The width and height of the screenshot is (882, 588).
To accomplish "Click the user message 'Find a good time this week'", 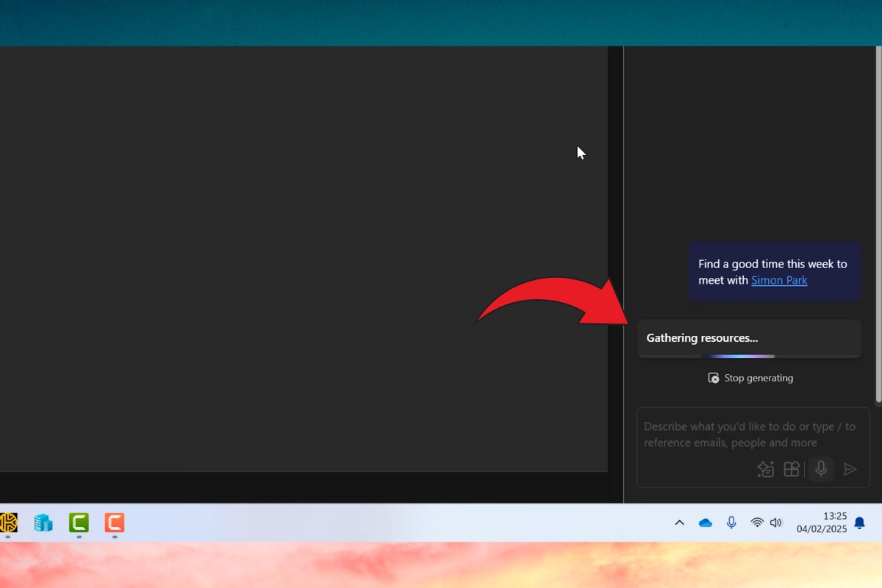I will [x=775, y=272].
